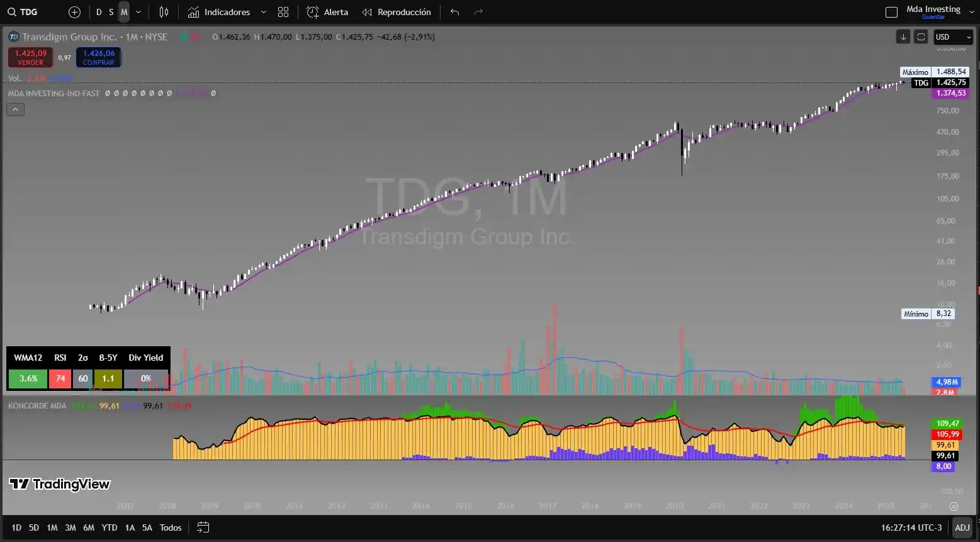980x542 pixels.
Task: Click the TradingView logo
Action: coord(60,484)
